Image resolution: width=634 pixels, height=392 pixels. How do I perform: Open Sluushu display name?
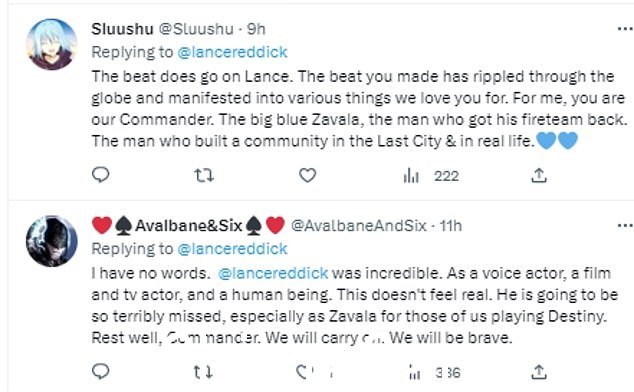pos(123,29)
